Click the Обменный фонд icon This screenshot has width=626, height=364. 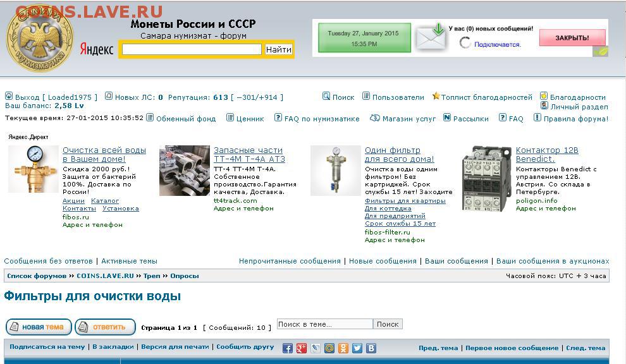point(150,118)
